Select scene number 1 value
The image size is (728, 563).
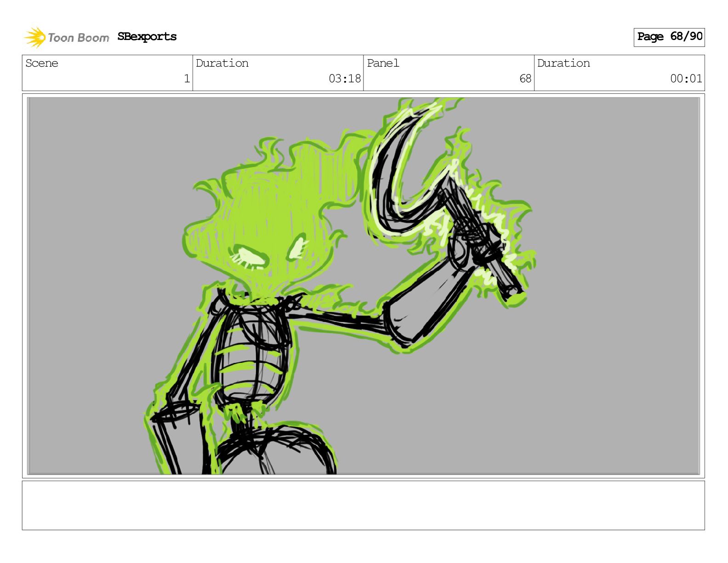[187, 79]
